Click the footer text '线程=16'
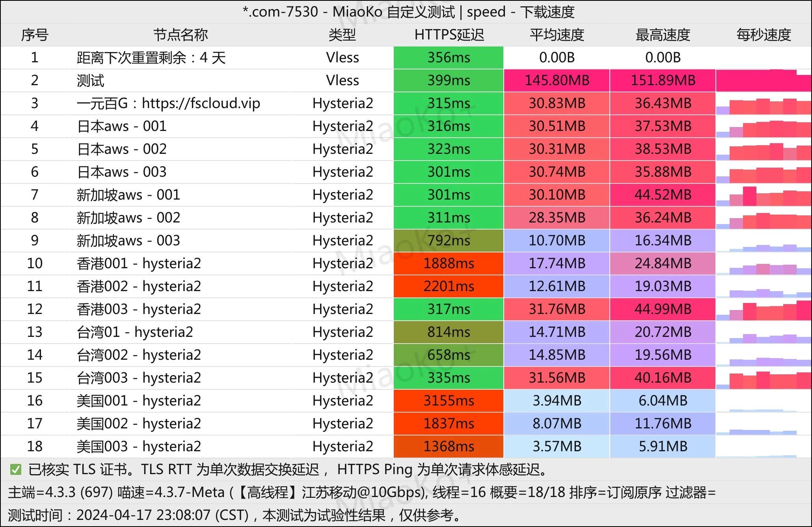This screenshot has width=812, height=527. click(459, 492)
